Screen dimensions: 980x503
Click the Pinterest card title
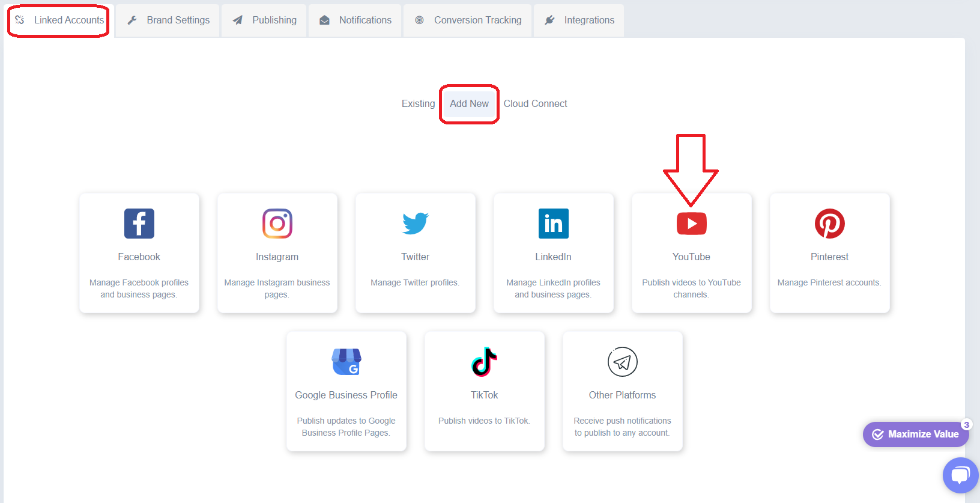coord(830,257)
